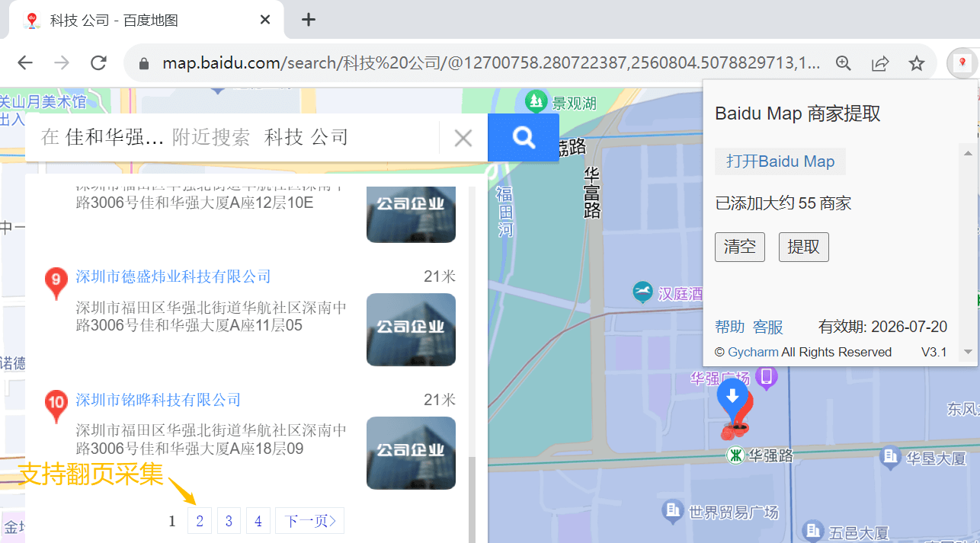The image size is (980, 543).
Task: Click the Baidu Map 商家提取 title
Action: tap(798, 114)
